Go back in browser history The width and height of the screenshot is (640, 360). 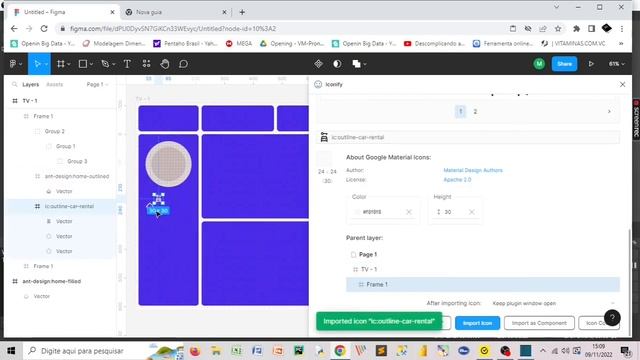click(x=14, y=29)
